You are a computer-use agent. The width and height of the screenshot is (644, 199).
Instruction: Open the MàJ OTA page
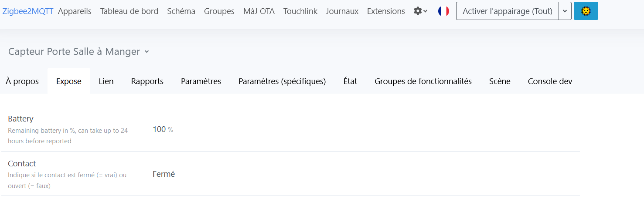(259, 11)
